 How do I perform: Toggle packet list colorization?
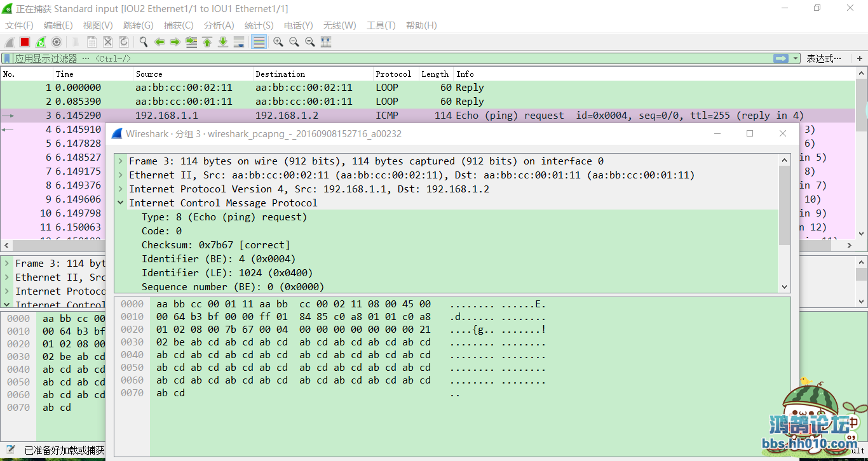tap(259, 42)
